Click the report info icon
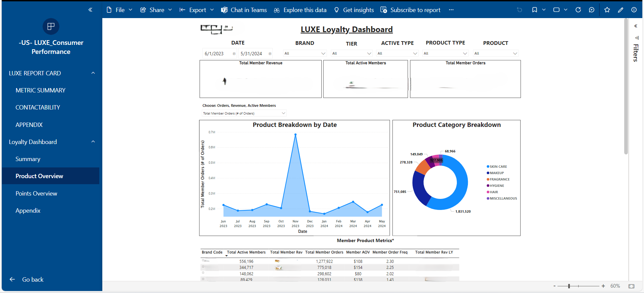 tap(634, 10)
